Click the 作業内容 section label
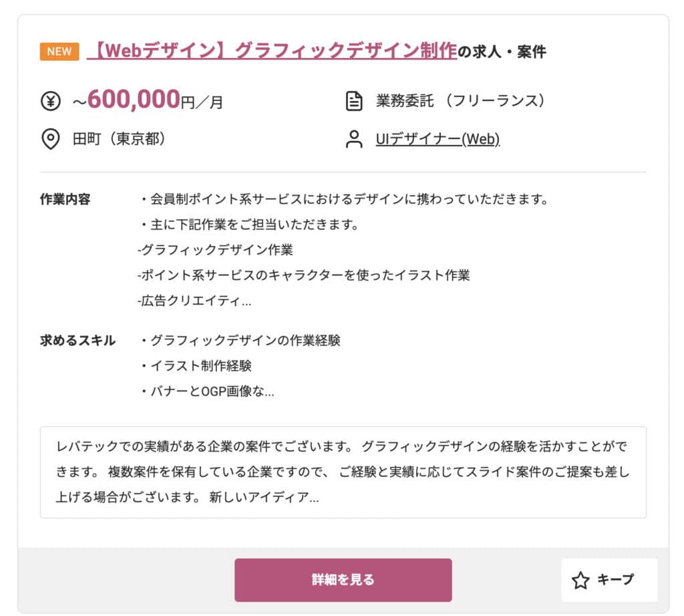684x616 pixels. [65, 199]
